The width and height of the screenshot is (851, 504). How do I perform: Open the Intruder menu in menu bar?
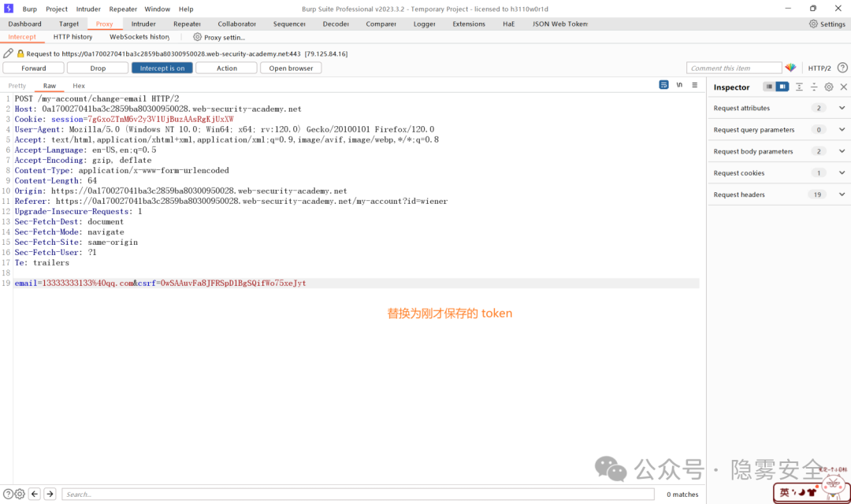(88, 9)
